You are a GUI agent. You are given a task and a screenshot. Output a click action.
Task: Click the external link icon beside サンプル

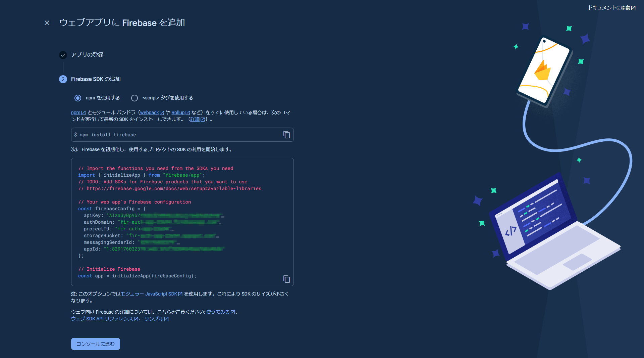[x=166, y=319]
